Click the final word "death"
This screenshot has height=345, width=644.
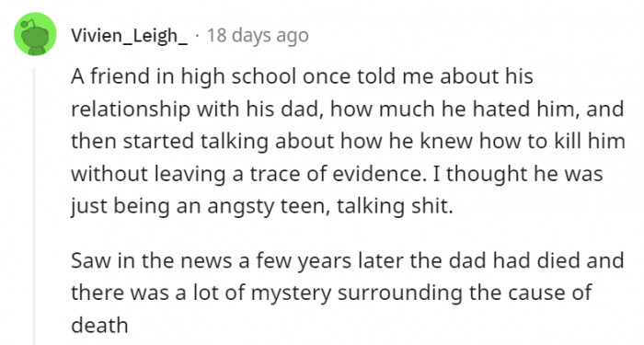[99, 326]
